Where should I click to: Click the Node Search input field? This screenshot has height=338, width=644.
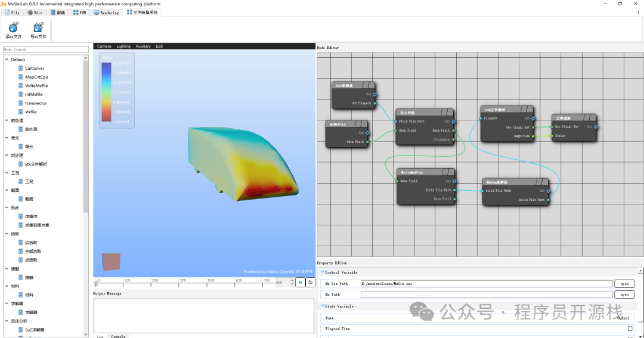point(45,49)
